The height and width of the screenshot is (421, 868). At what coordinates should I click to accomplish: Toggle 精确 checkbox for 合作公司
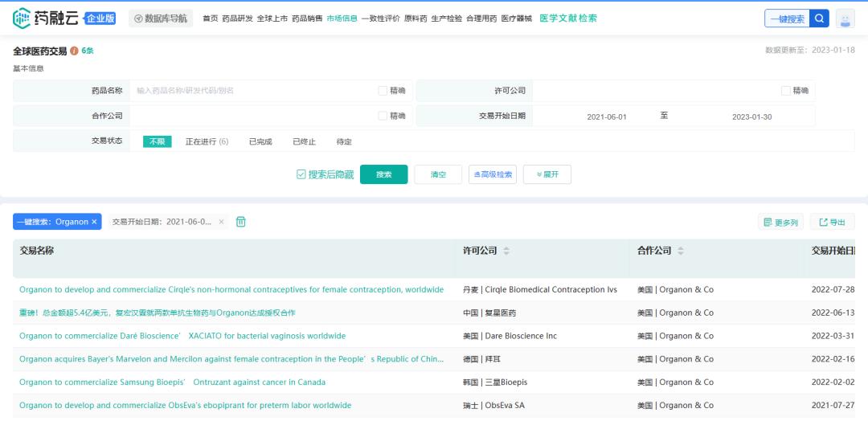pyautogui.click(x=383, y=116)
